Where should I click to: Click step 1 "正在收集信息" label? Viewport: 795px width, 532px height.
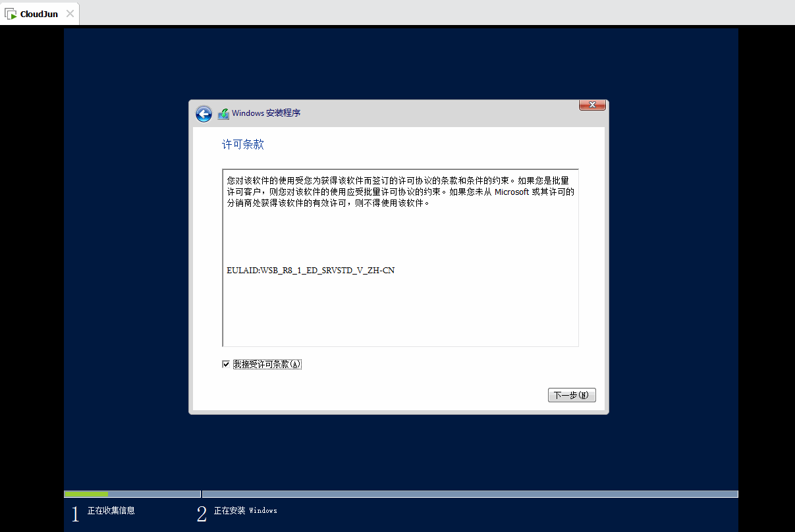click(111, 510)
